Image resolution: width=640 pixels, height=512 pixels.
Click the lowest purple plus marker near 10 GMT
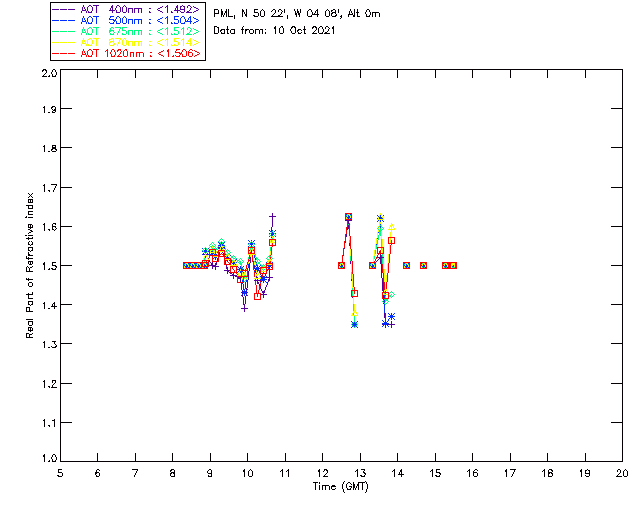pyautogui.click(x=244, y=309)
